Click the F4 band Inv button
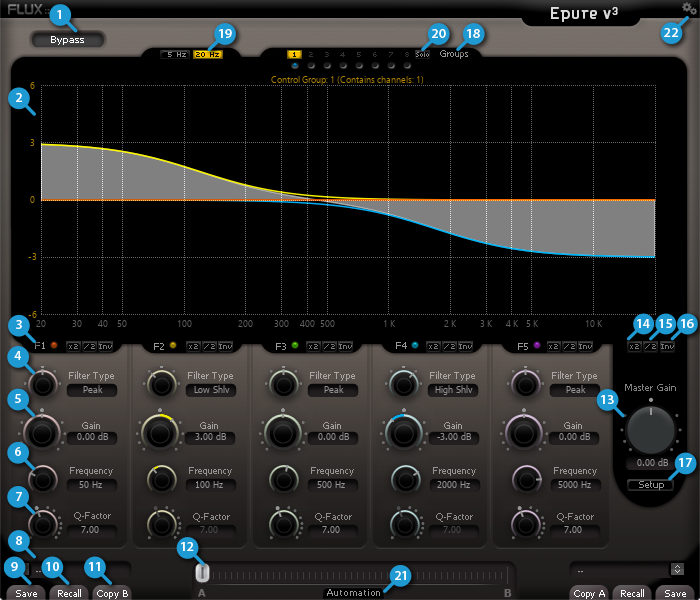 click(x=465, y=347)
